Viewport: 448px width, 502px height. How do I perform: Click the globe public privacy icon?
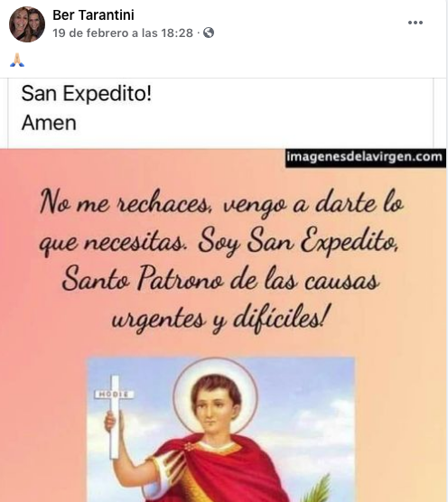(x=209, y=33)
